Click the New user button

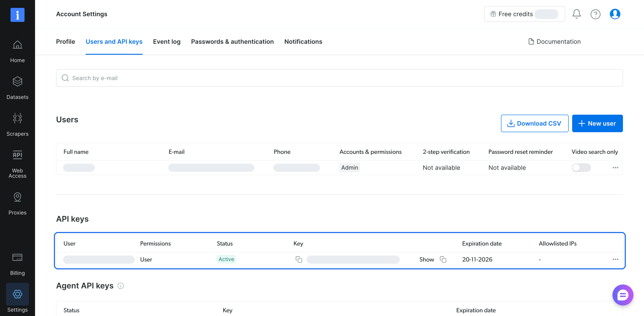tap(597, 123)
